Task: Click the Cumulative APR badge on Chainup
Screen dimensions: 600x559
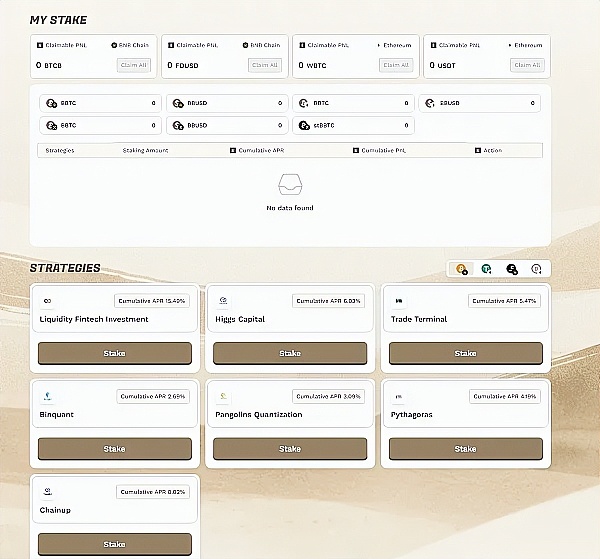Action: tap(153, 492)
